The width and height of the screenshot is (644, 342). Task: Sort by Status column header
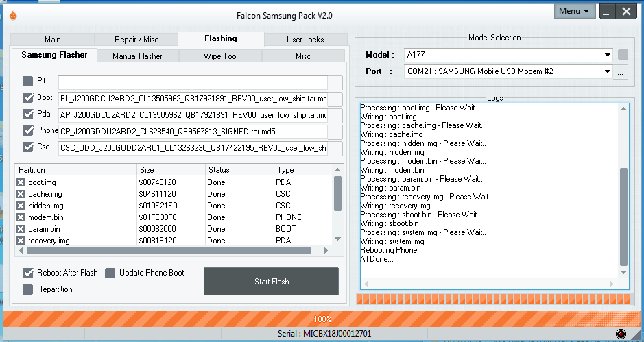tap(239, 170)
